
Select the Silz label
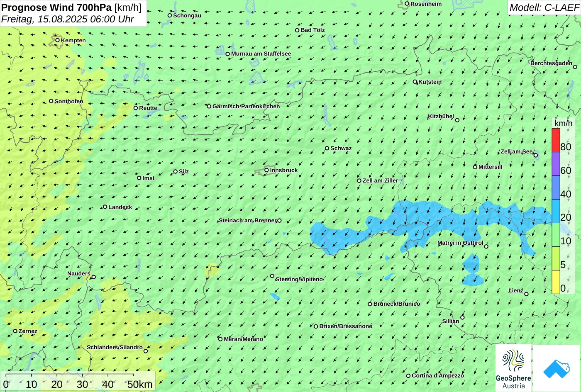(x=184, y=171)
